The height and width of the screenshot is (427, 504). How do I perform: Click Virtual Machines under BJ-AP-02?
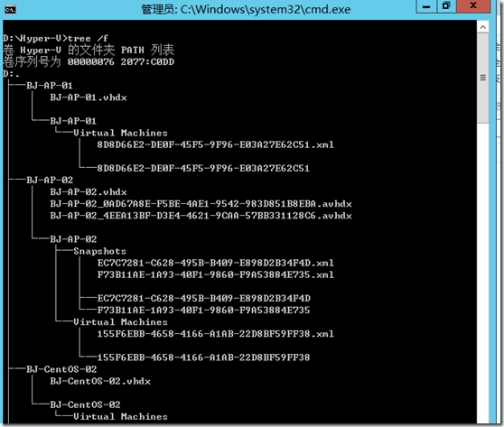pos(120,322)
